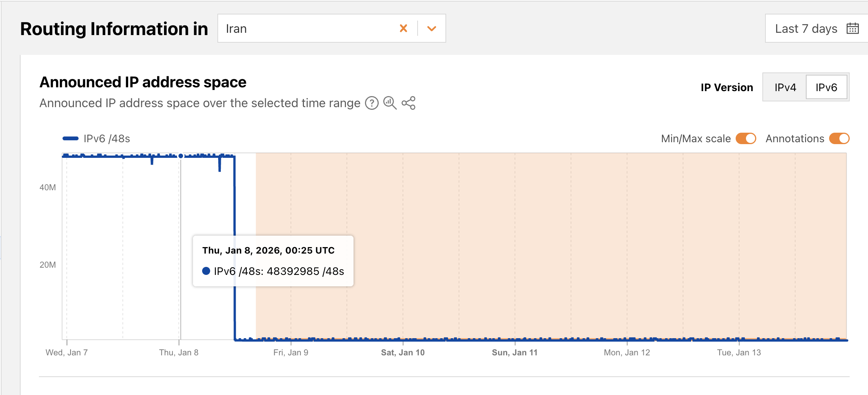Image resolution: width=868 pixels, height=395 pixels.
Task: Select the IPv6 tab
Action: point(826,87)
